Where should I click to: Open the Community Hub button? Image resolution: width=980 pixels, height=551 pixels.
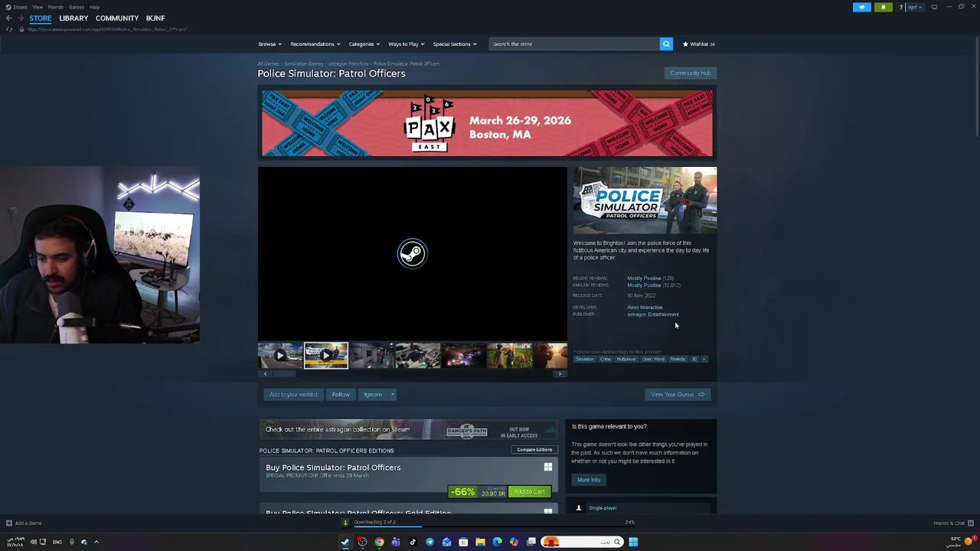click(691, 73)
